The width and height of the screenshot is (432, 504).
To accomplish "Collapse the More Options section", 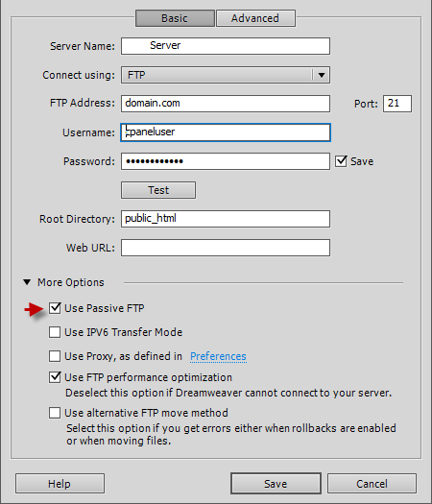I will (x=27, y=282).
